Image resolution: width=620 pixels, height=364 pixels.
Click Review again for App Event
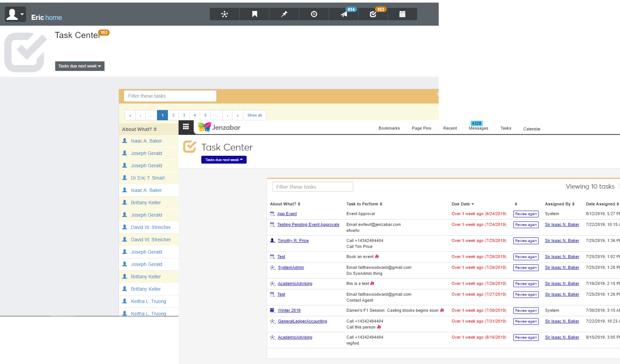pos(526,214)
